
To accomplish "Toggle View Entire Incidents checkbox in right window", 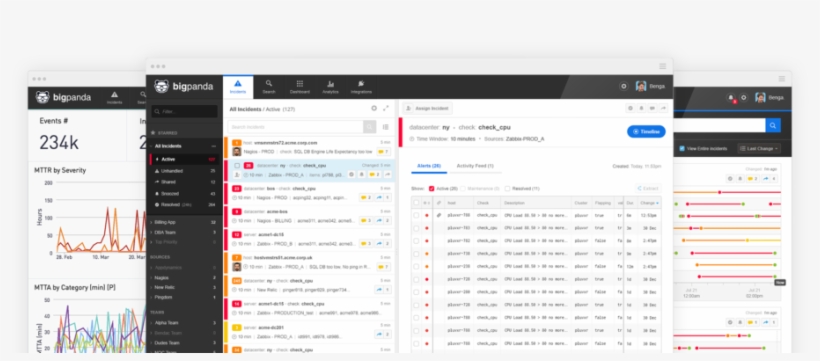I will tap(682, 149).
